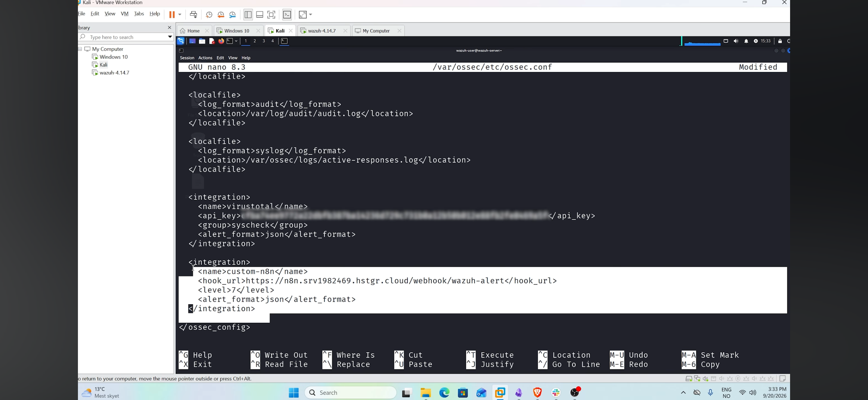The image size is (868, 400).
Task: Open Slack from the Windows taskbar
Action: click(556, 393)
